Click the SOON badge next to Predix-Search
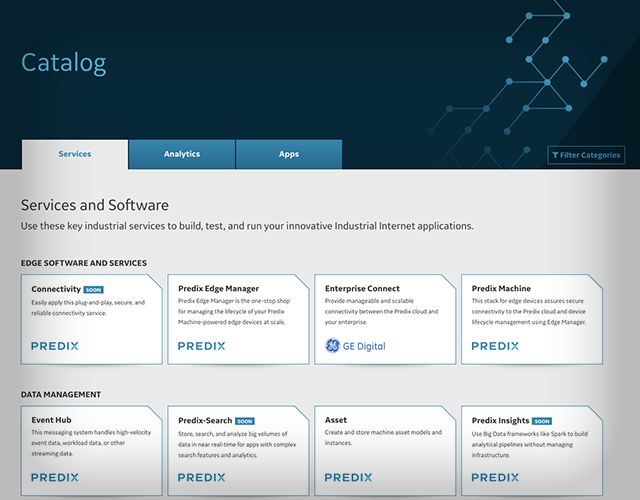The width and height of the screenshot is (640, 500). click(245, 421)
